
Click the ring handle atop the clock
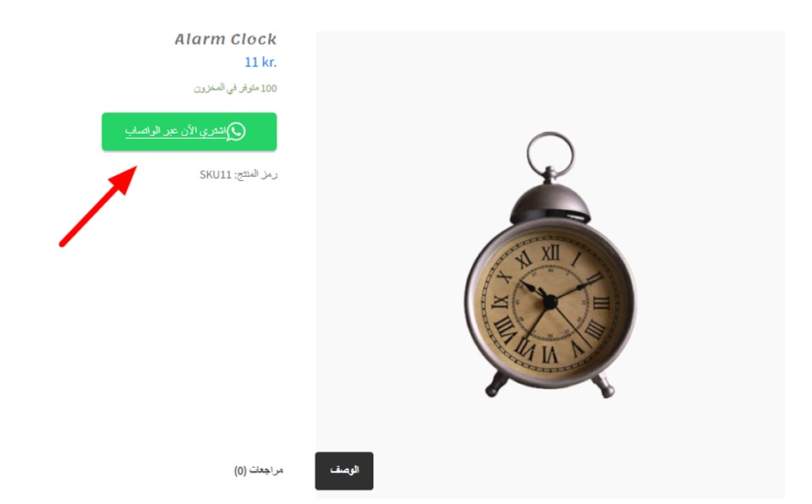click(x=550, y=155)
